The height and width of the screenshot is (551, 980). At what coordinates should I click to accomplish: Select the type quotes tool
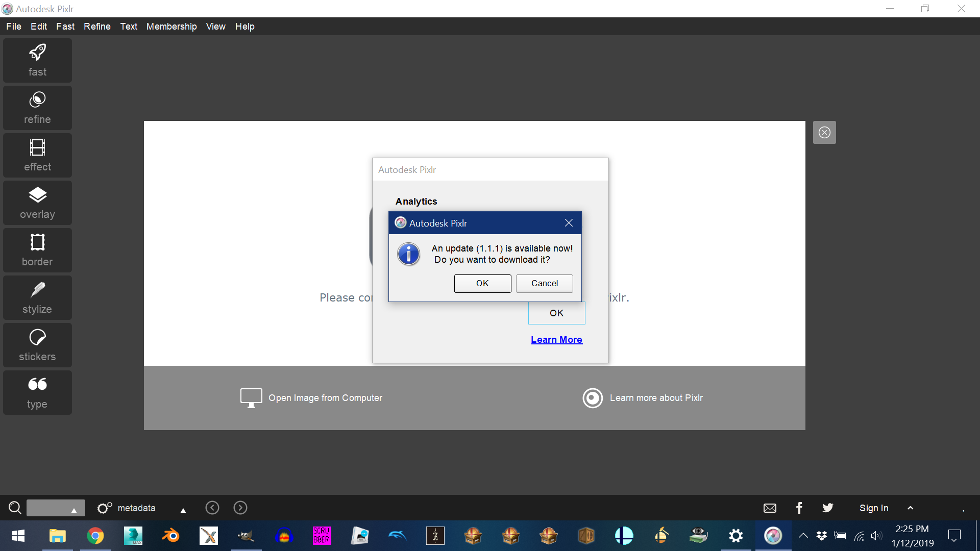[37, 392]
